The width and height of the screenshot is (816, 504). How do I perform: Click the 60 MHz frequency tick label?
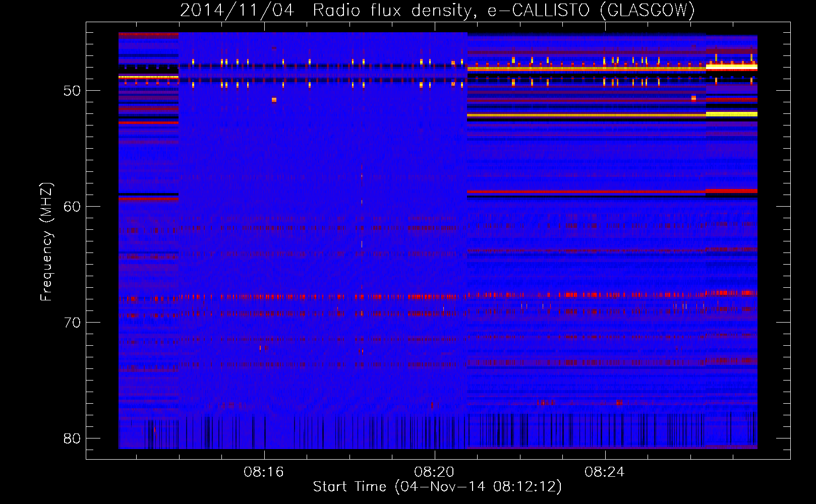72,207
